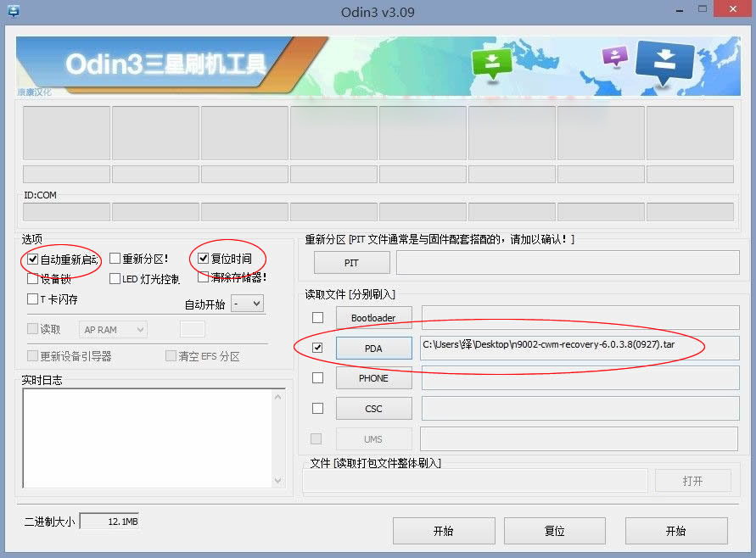Click the PIT button
Screen dimensions: 756x558
[x=351, y=263]
